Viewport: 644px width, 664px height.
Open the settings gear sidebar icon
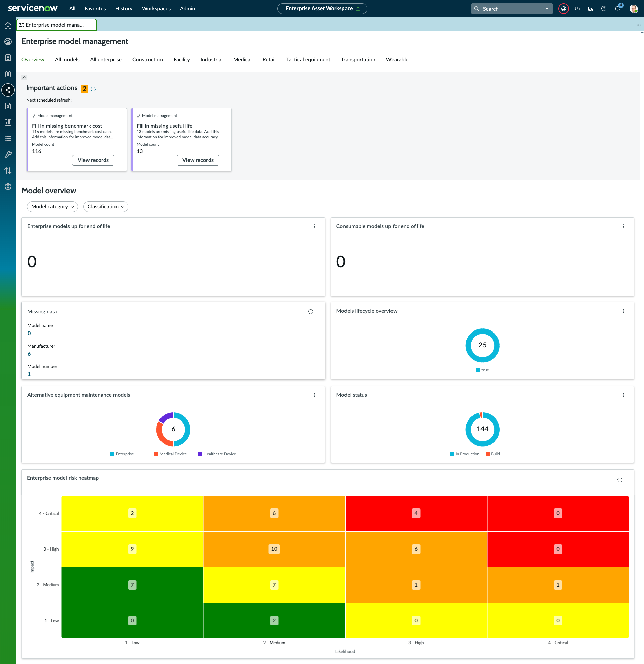[8, 187]
